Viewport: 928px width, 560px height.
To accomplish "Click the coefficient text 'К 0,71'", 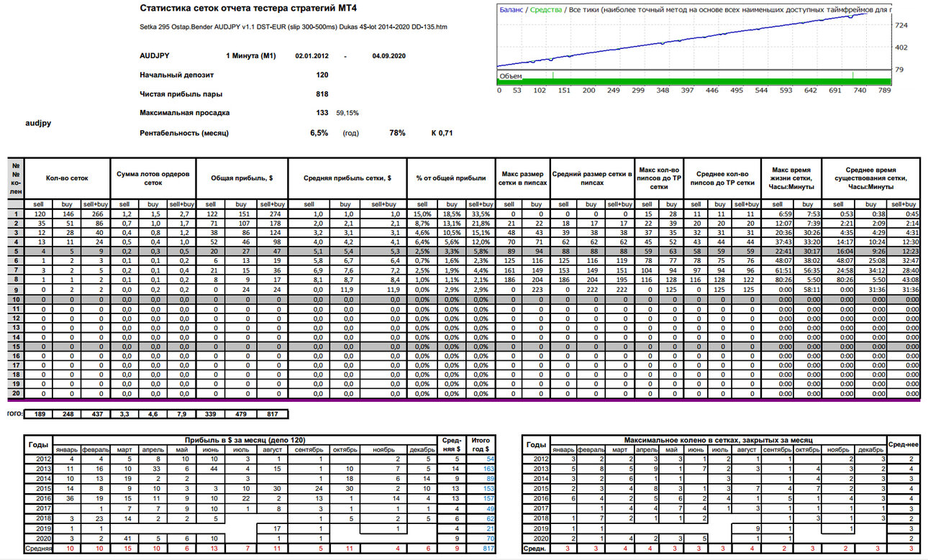I will [442, 133].
